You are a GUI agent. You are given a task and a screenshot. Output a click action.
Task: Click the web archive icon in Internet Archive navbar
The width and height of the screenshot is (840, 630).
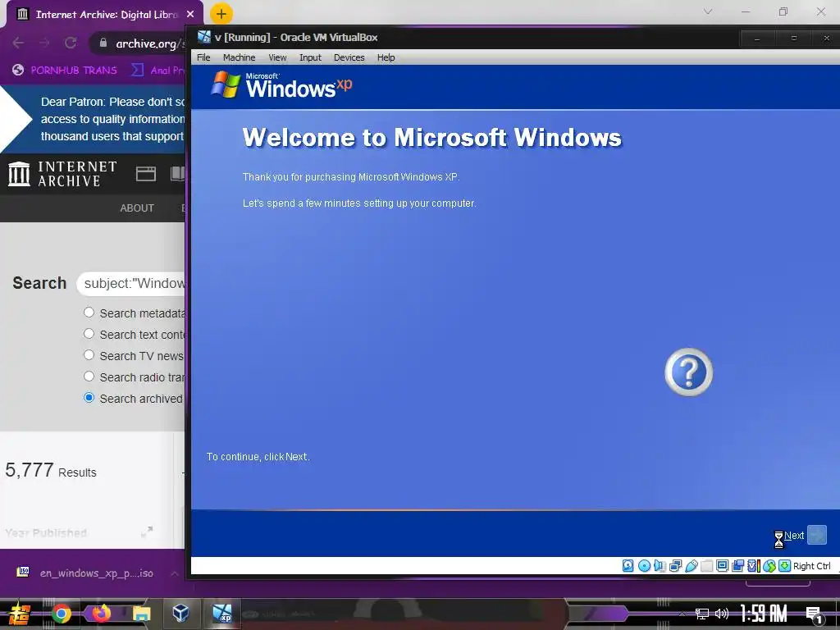(x=146, y=174)
